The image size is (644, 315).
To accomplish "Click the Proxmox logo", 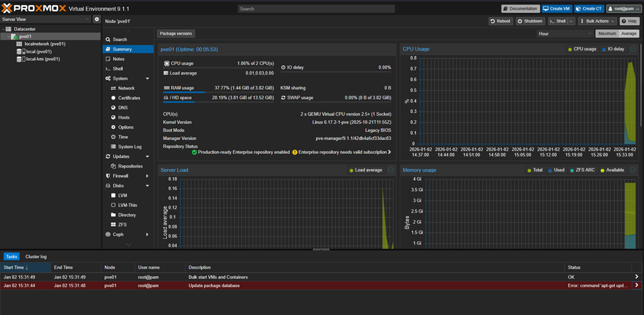I will (x=32, y=9).
